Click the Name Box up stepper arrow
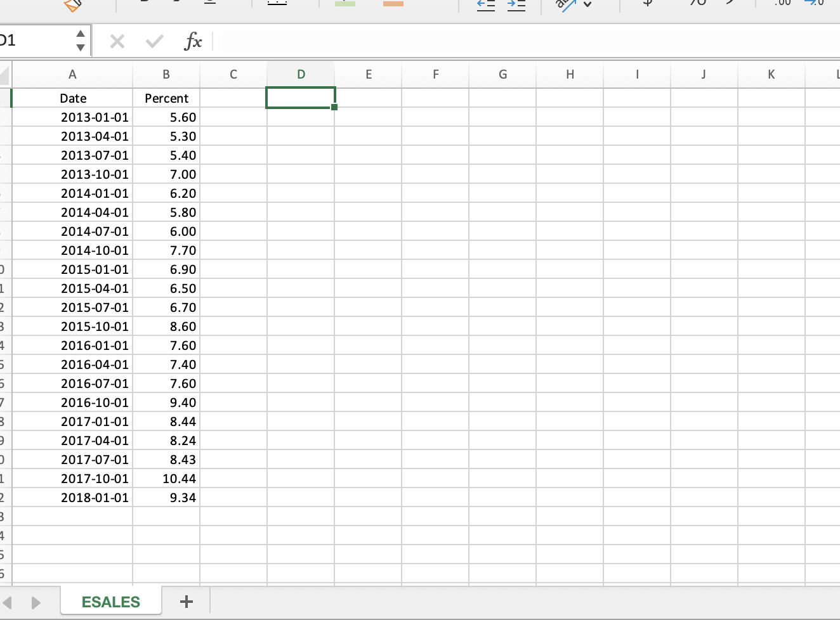 pos(80,34)
